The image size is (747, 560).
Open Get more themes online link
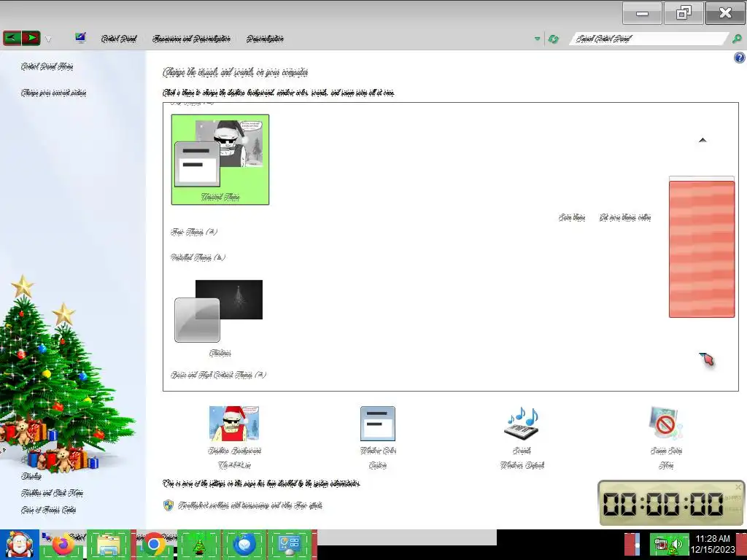click(625, 217)
